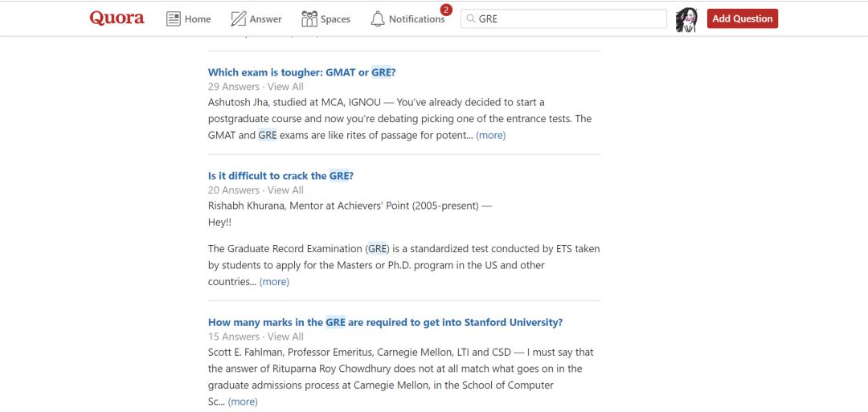868x412 pixels.
Task: Focus the search field containing GRE
Action: pos(569,18)
